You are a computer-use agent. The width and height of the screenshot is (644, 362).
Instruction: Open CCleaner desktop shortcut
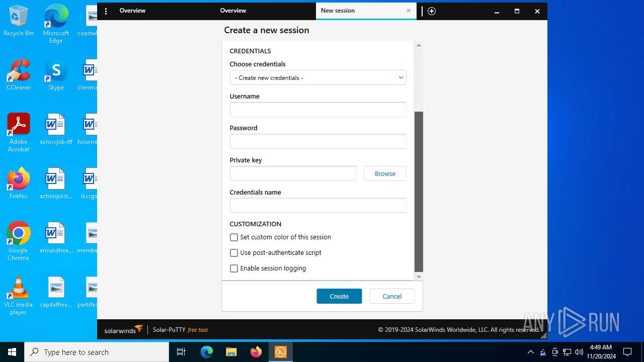click(x=19, y=75)
